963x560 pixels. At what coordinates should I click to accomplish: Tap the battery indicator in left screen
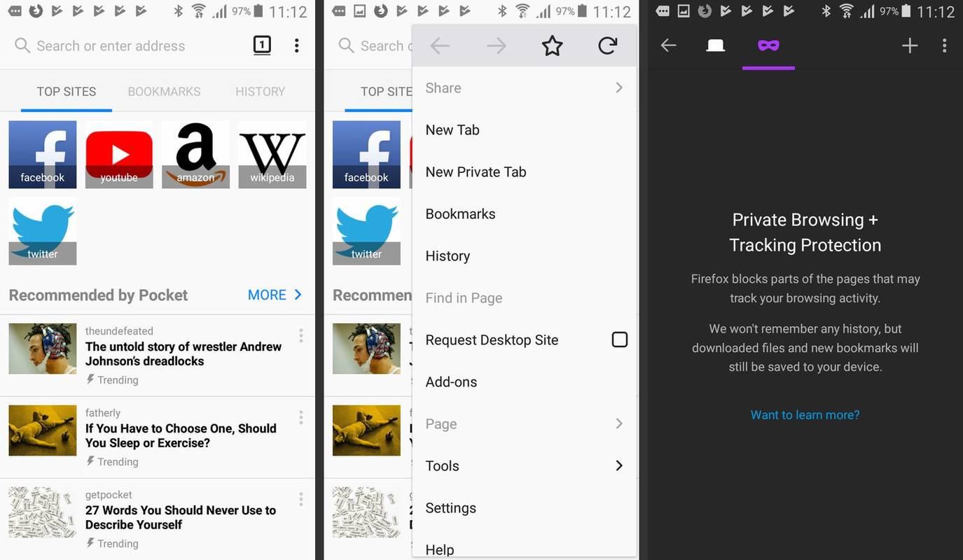(258, 11)
